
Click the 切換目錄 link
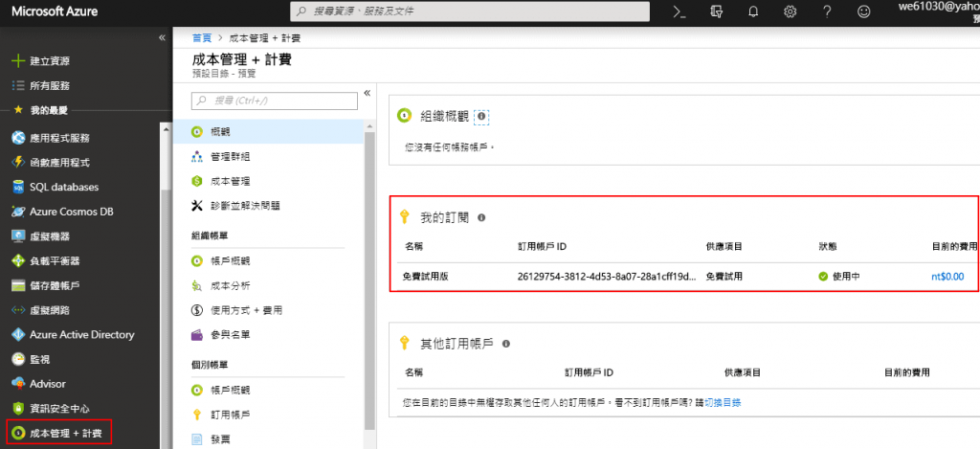coord(724,403)
